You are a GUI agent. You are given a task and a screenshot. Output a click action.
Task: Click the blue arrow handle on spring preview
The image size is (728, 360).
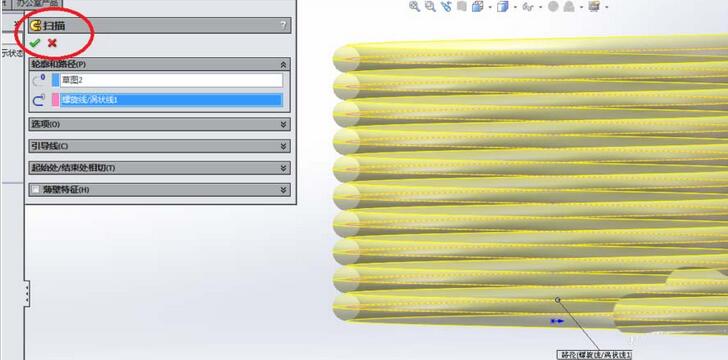pyautogui.click(x=557, y=321)
